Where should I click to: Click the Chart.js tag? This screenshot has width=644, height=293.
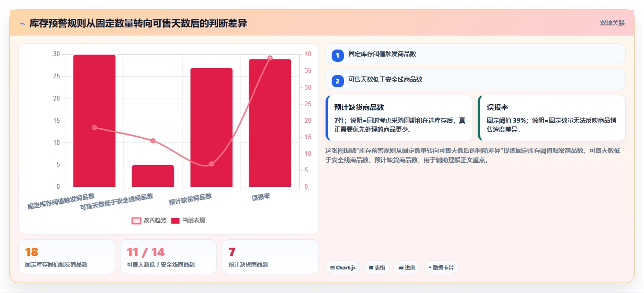343,268
